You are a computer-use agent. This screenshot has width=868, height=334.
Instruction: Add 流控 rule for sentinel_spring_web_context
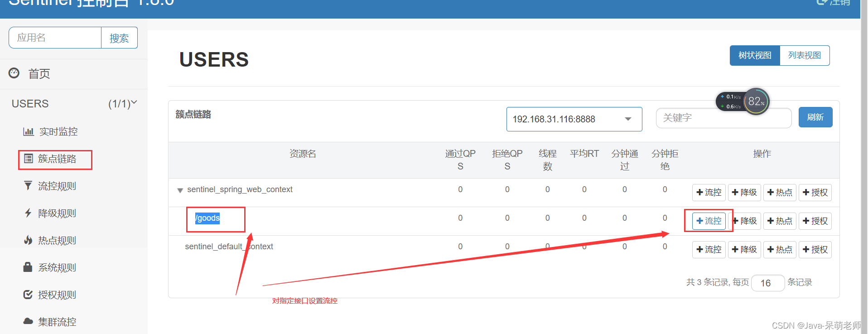(709, 193)
